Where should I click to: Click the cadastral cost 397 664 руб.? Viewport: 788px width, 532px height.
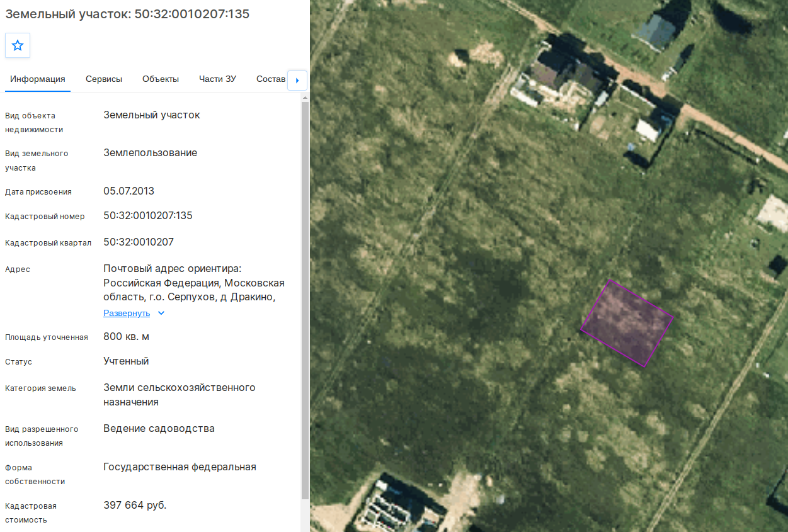point(135,505)
